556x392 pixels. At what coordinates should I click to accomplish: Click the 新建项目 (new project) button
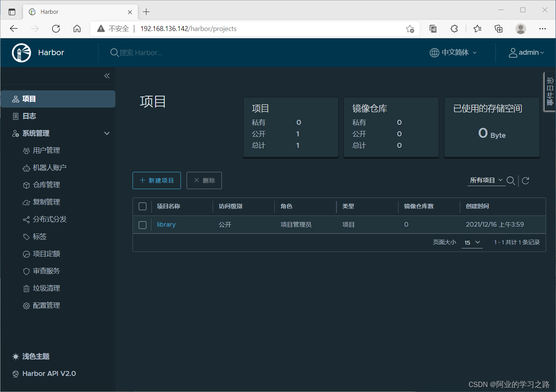(156, 180)
